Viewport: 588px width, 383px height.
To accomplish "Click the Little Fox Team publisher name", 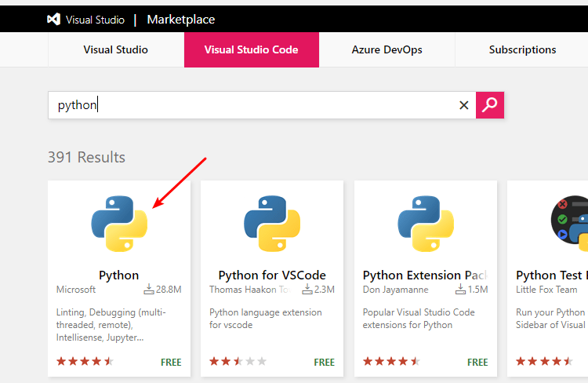I will coord(546,290).
